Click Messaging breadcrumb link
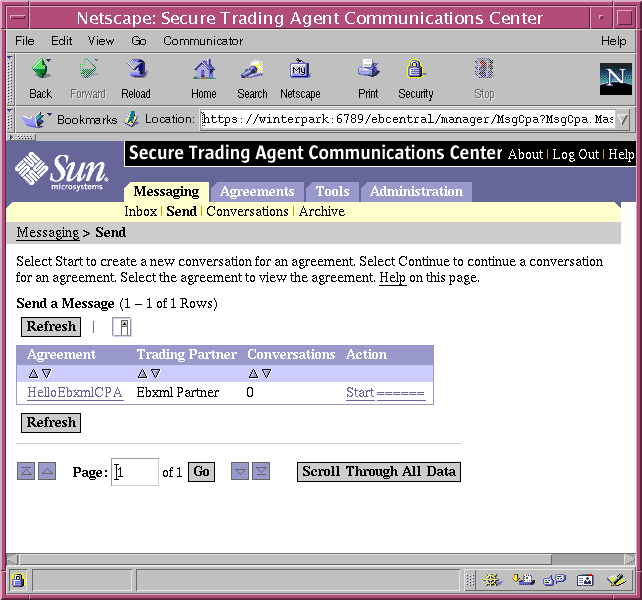 pyautogui.click(x=47, y=233)
